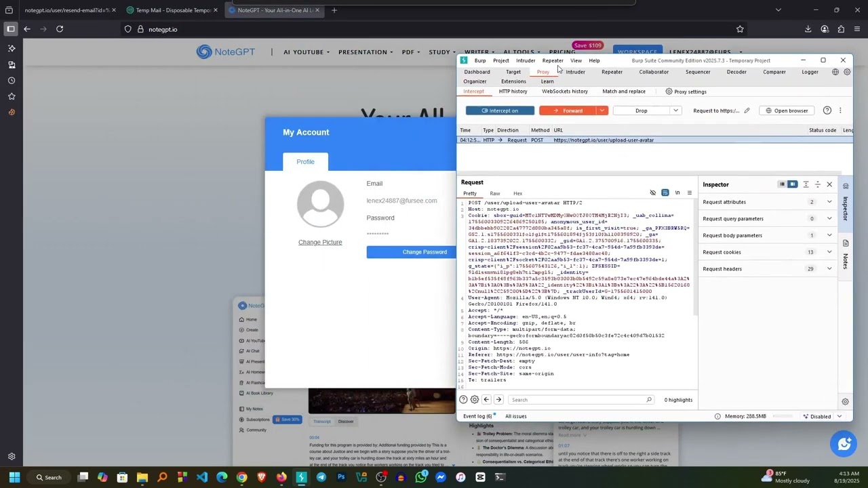The width and height of the screenshot is (868, 488).
Task: Open Proxy settings
Action: coord(686,91)
